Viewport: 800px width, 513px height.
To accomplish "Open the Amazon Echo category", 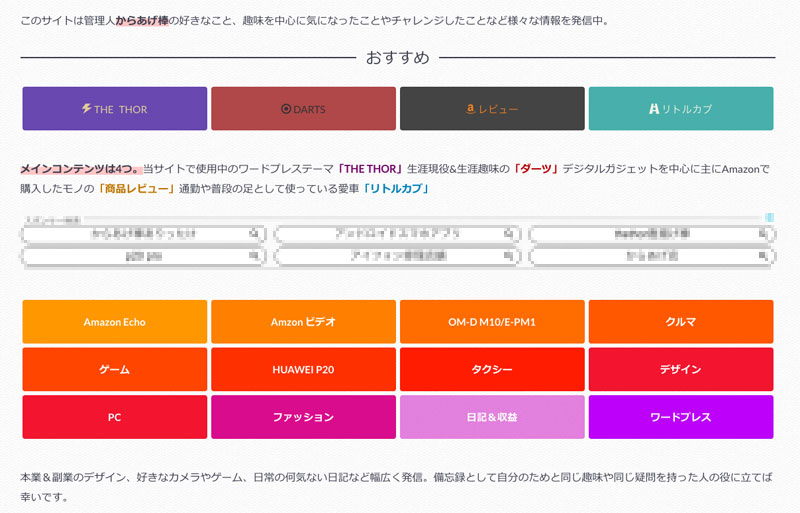I will (115, 322).
